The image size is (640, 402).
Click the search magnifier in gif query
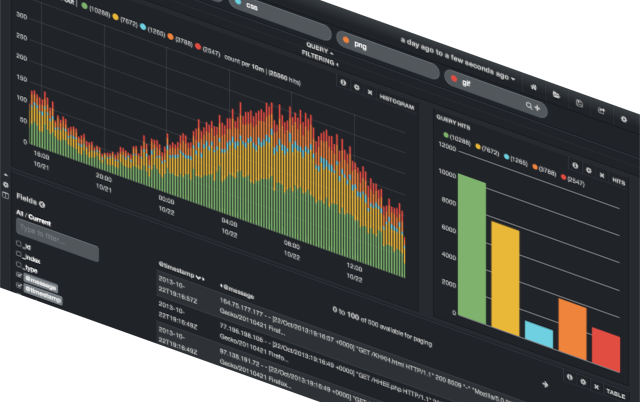(529, 106)
